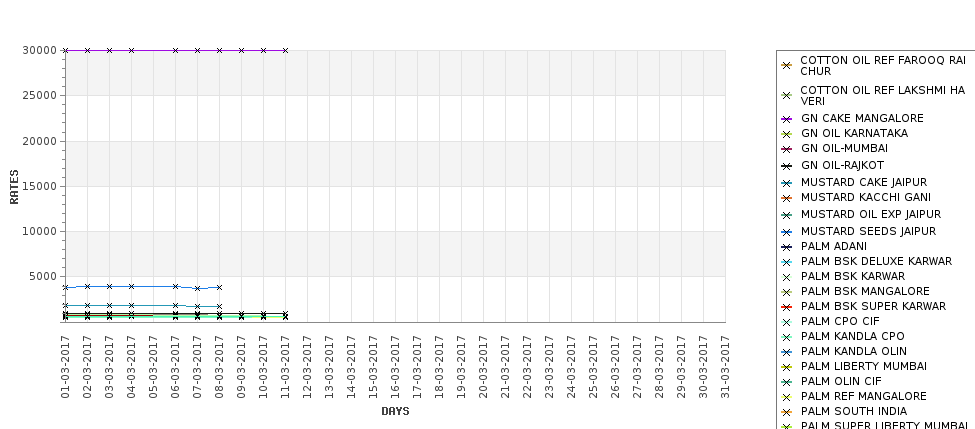
Task: Click the red PALM BSK SUPER KARWAR marker
Action: pos(787,307)
